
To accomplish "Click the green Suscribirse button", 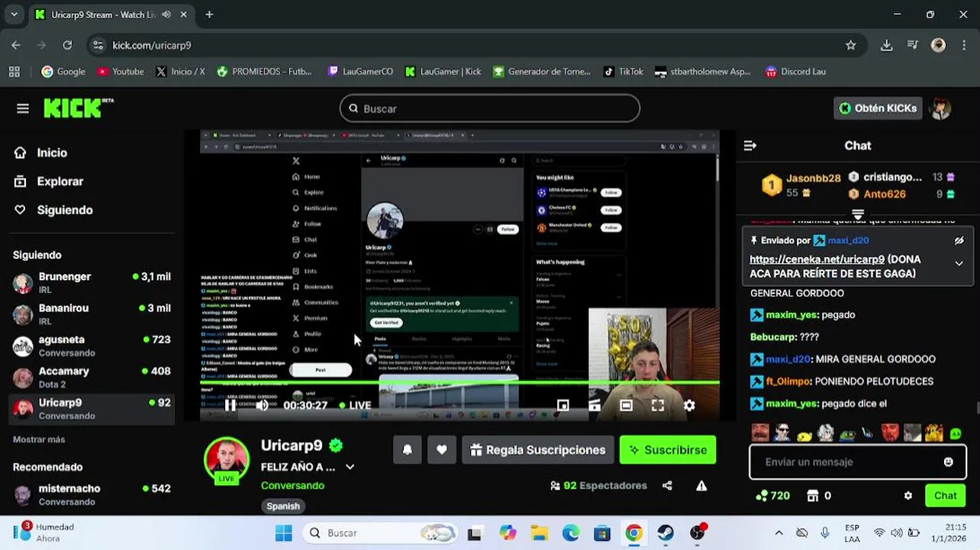I will coord(668,450).
